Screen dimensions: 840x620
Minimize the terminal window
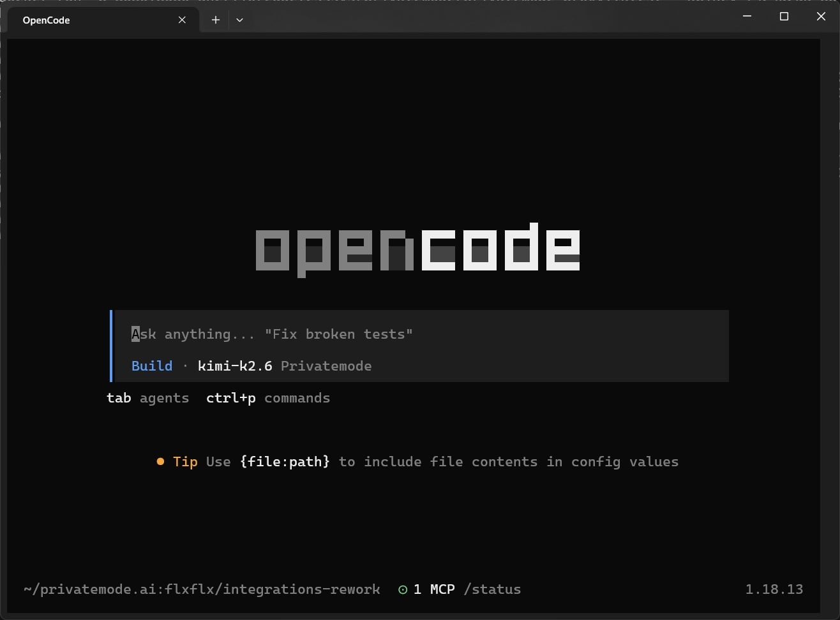pyautogui.click(x=747, y=17)
